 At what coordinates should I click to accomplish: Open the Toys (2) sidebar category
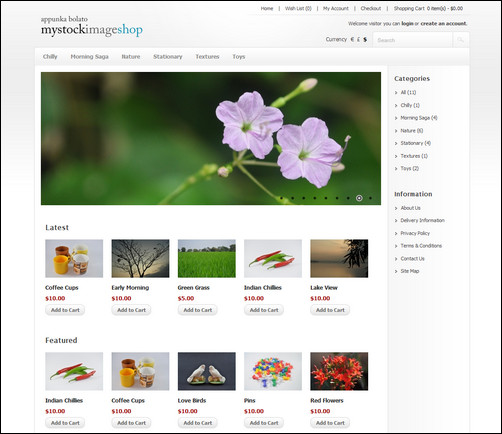409,168
